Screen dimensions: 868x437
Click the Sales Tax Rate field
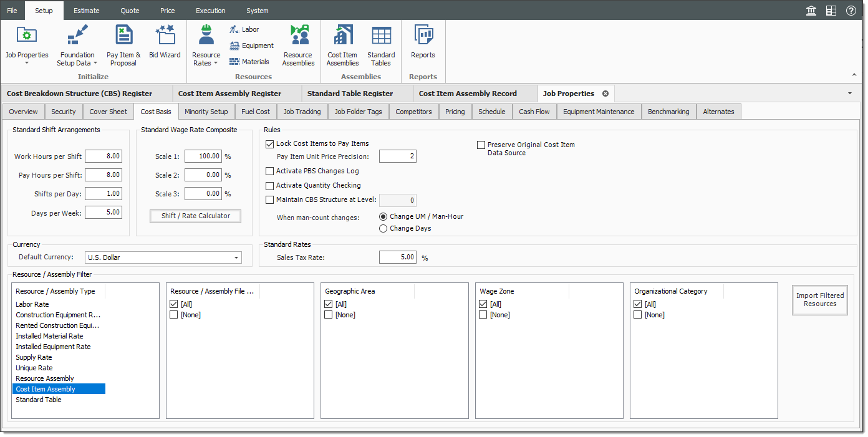[397, 257]
